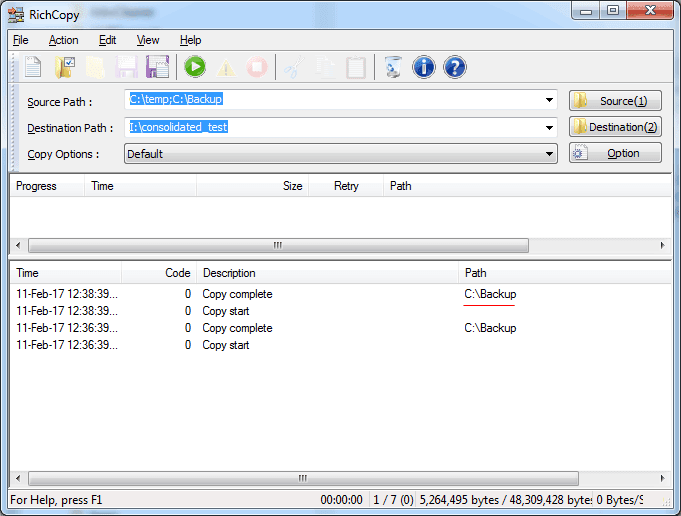Click the upper pane horizontal scrollbar thumb
Viewport: 681px width, 516px height.
(x=278, y=245)
